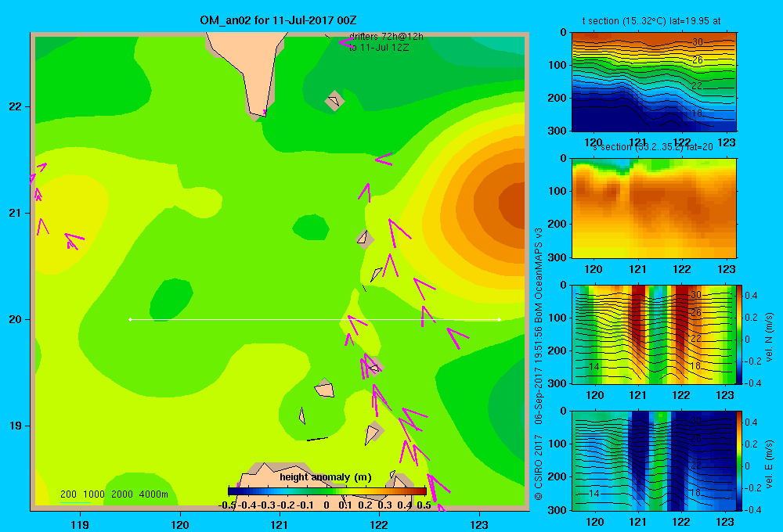Image resolution: width=783 pixels, height=532 pixels.
Task: Click the '200 1000 2000 4000m' depth legend
Action: [114, 494]
